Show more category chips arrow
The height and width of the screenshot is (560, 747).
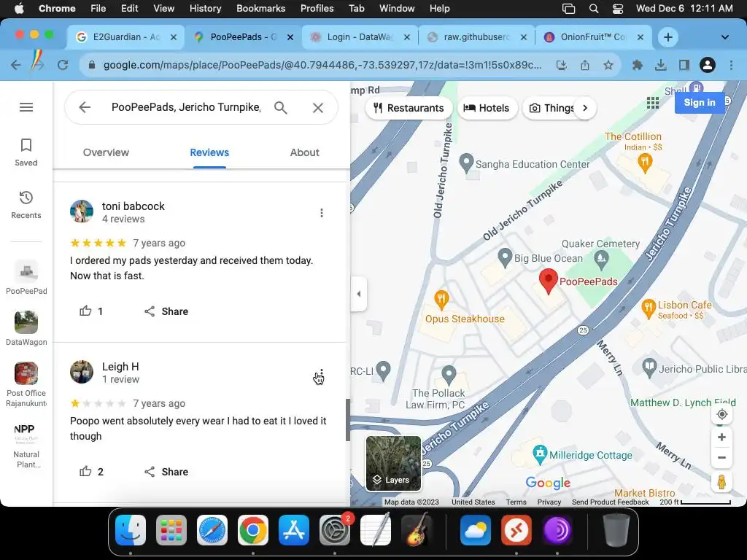click(585, 108)
